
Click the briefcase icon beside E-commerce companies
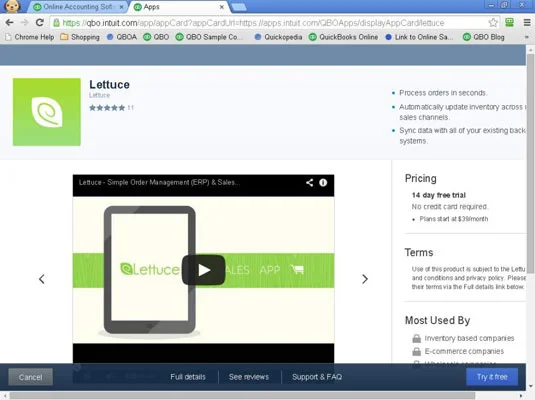pos(416,351)
